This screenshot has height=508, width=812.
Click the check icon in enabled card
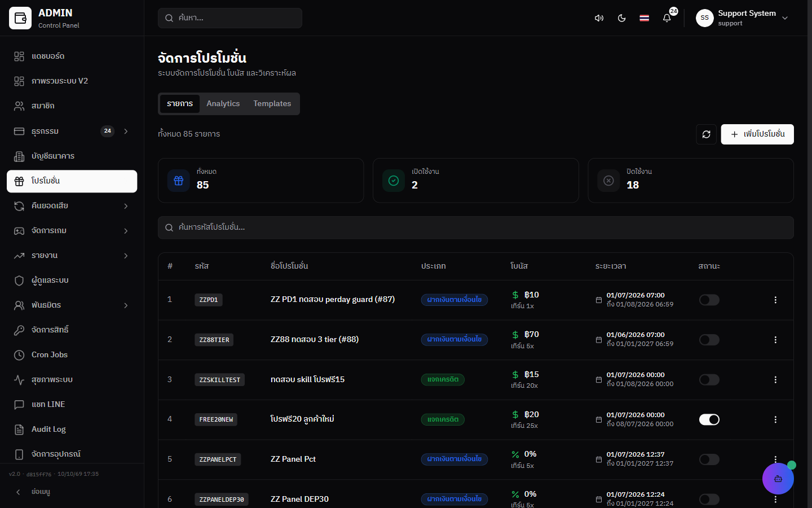tap(394, 181)
